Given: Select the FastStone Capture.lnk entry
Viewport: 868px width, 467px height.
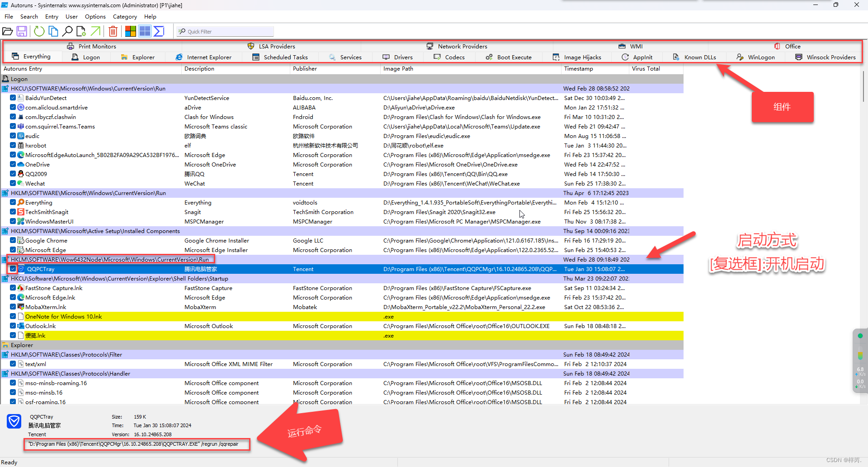Looking at the screenshot, I should pyautogui.click(x=342, y=288).
